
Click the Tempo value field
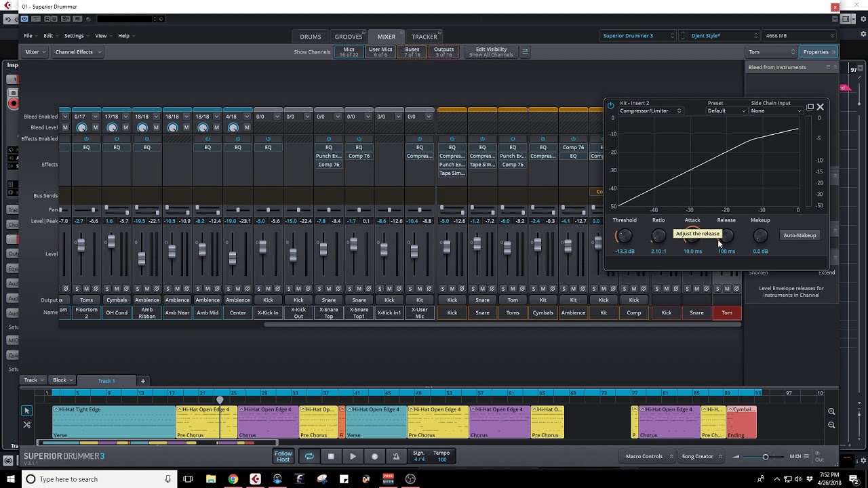point(441,460)
